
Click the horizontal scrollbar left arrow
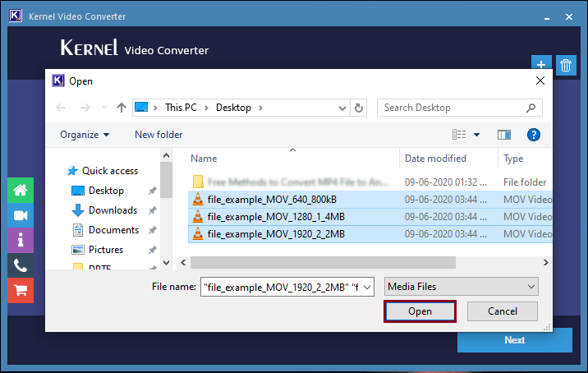click(183, 262)
